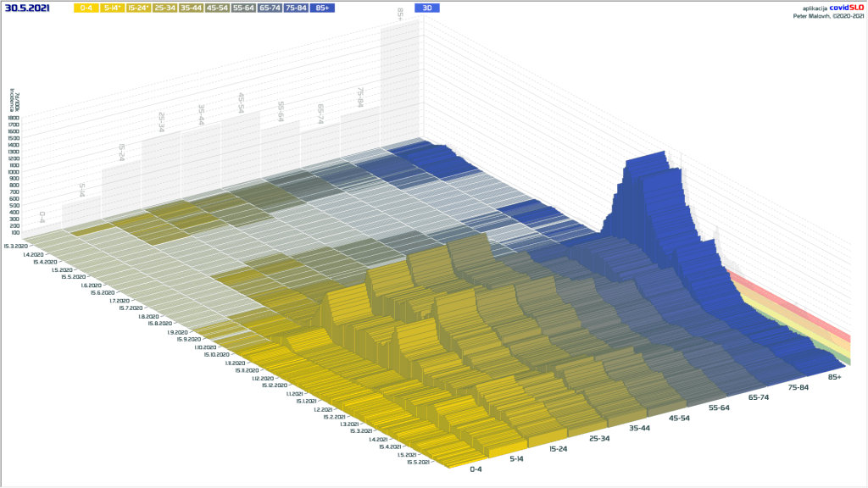
Task: Click the 30.5.2021 date header
Action: (29, 8)
